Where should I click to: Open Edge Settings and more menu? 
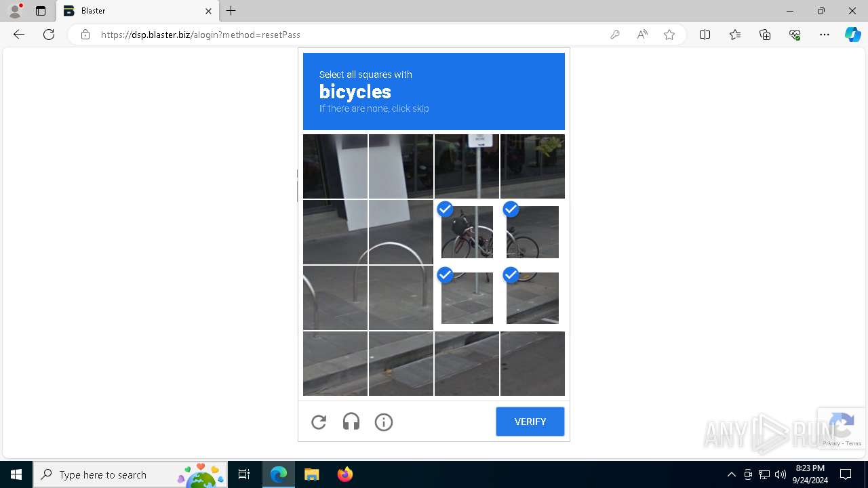pyautogui.click(x=825, y=35)
